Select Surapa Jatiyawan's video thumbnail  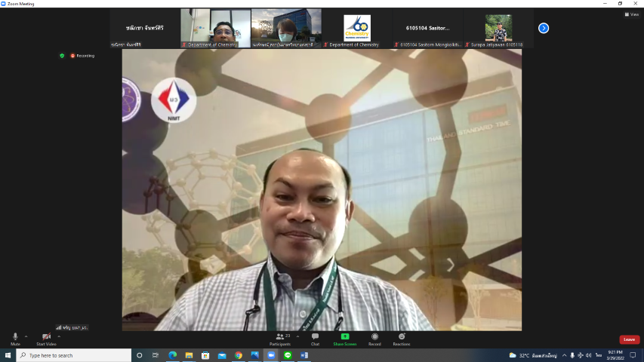(x=498, y=28)
